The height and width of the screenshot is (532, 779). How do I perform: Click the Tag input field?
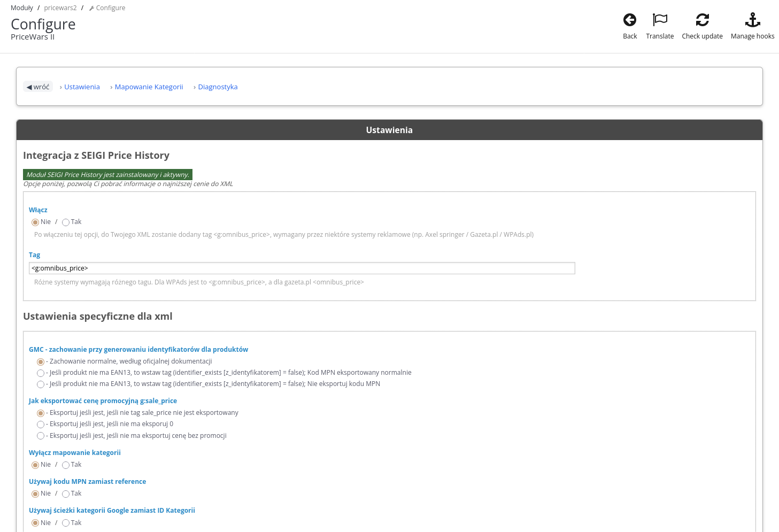pyautogui.click(x=302, y=268)
